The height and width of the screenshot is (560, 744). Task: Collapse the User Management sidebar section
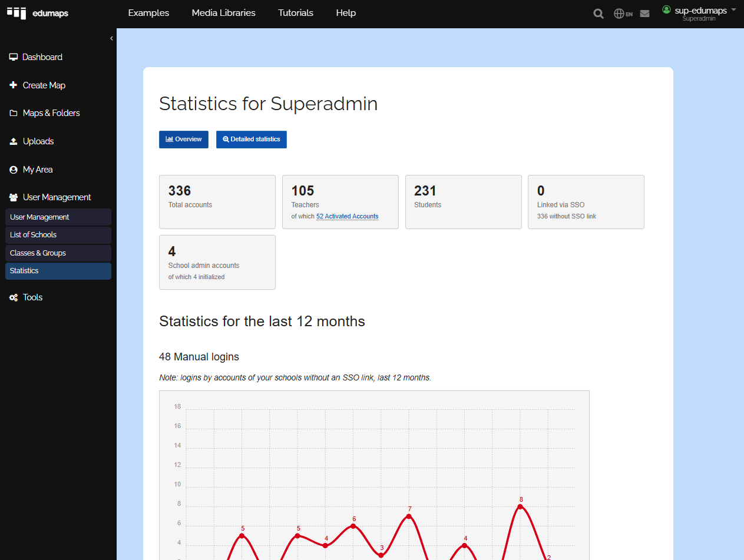58,197
